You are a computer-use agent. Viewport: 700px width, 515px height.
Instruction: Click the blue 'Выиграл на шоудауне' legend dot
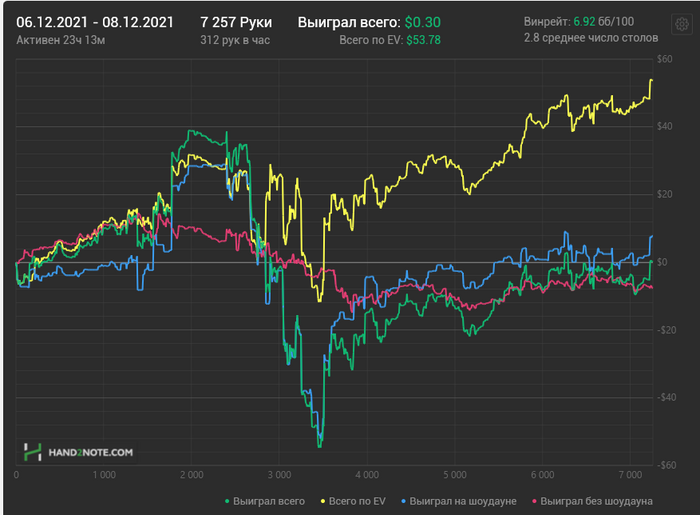(x=404, y=502)
